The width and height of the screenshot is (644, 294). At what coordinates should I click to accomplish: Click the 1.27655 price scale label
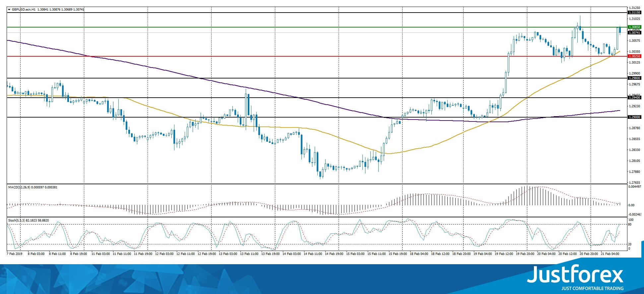coord(634,183)
